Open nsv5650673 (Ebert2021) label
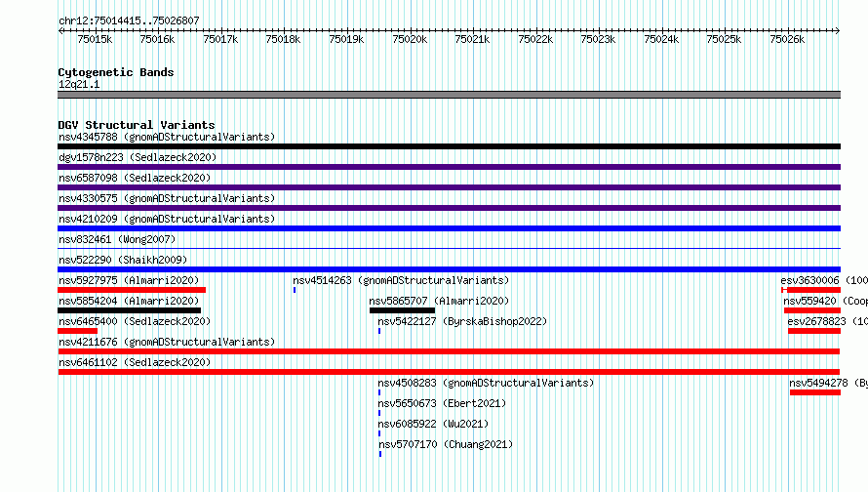Viewport: 868px width, 492px height. [442, 403]
